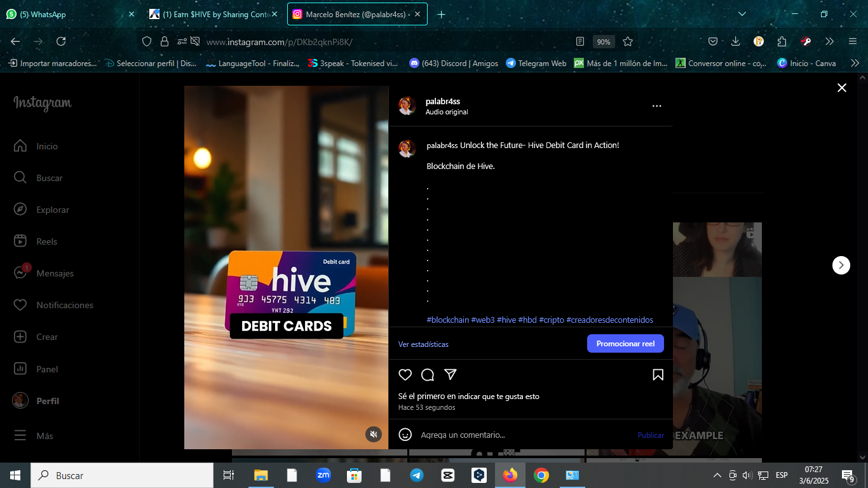Open Telegram from taskbar
Image resolution: width=868 pixels, height=488 pixels.
click(417, 475)
